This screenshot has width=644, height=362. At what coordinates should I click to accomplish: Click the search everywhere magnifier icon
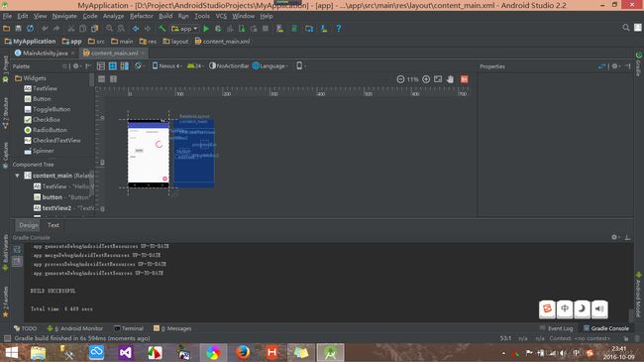[x=626, y=28]
